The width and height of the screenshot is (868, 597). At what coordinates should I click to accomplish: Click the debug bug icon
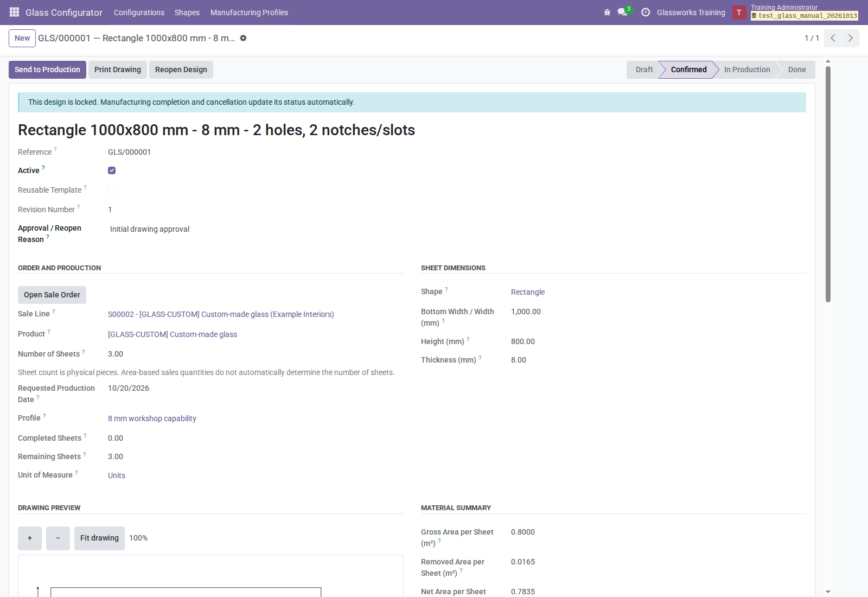click(x=607, y=12)
